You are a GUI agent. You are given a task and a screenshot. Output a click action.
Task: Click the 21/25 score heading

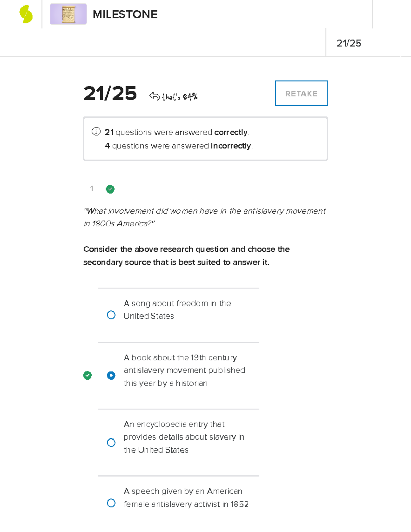point(110,93)
